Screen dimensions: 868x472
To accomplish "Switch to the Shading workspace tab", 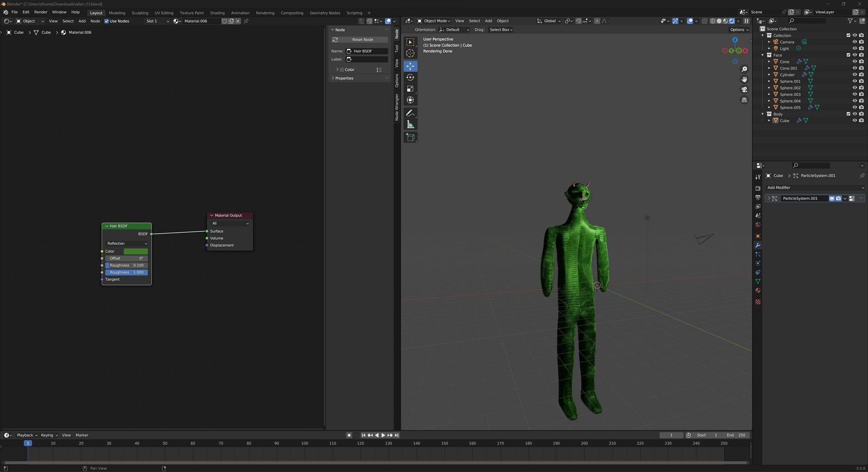I will tap(217, 13).
